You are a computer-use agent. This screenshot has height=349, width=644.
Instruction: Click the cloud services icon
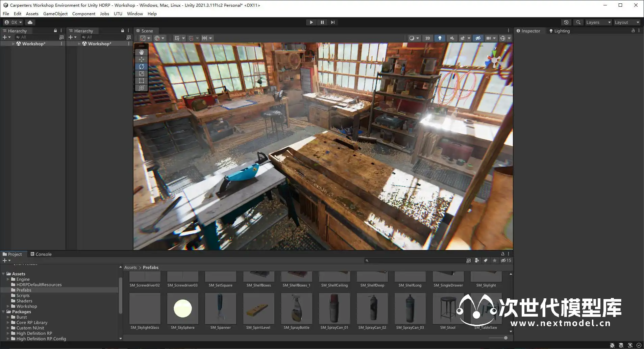pyautogui.click(x=30, y=22)
